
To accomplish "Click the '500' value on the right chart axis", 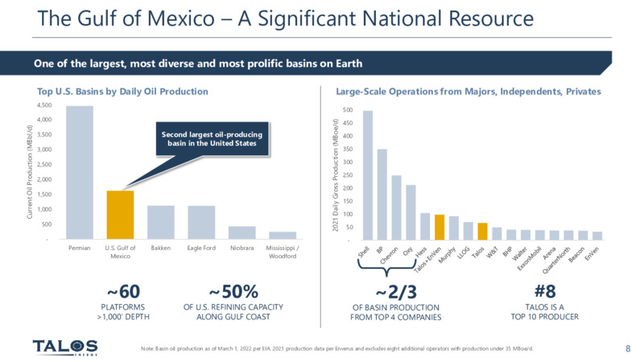I will 348,110.
